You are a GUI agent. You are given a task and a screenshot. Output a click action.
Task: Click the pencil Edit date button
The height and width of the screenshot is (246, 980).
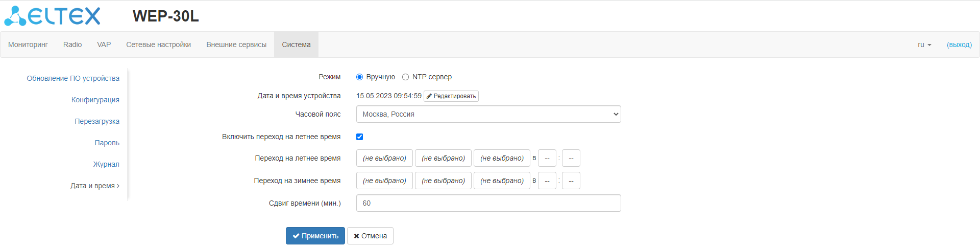click(451, 96)
